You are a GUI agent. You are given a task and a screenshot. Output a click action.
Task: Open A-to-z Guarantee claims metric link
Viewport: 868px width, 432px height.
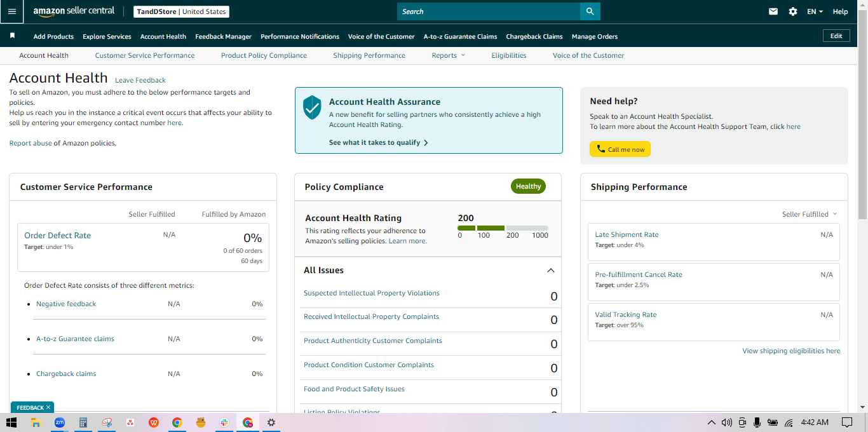(x=75, y=339)
